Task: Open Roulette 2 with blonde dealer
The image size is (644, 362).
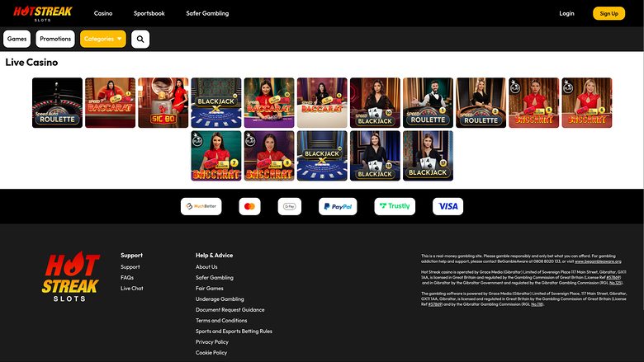Action: 481,102
